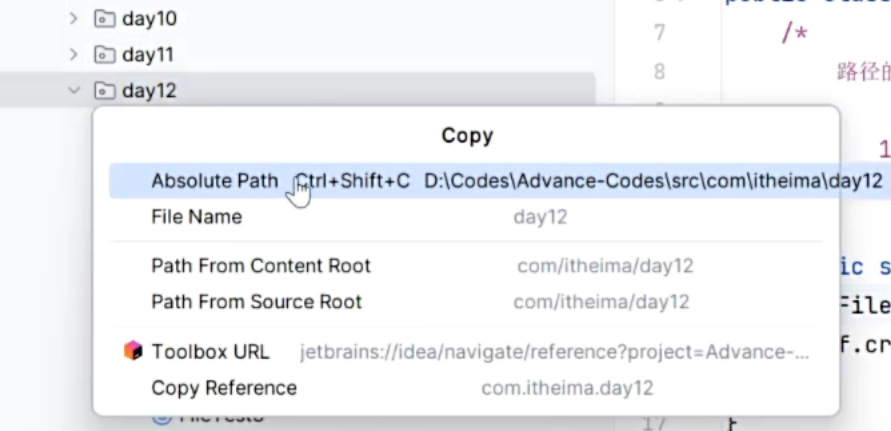Expand the day11 folder chevron

point(73,54)
